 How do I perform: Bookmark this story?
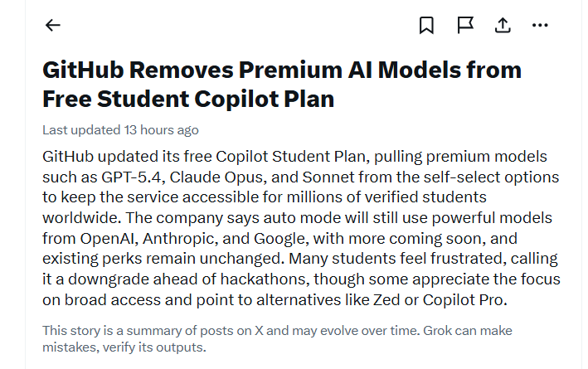426,25
